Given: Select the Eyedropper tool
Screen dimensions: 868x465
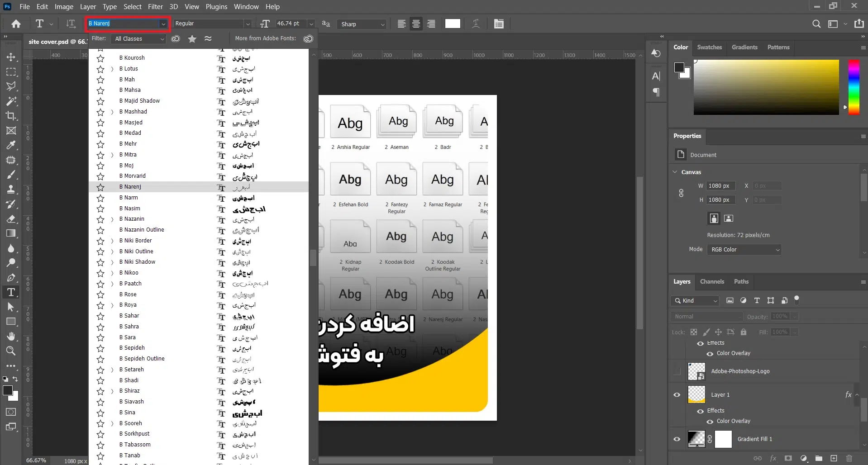Looking at the screenshot, I should click(11, 145).
